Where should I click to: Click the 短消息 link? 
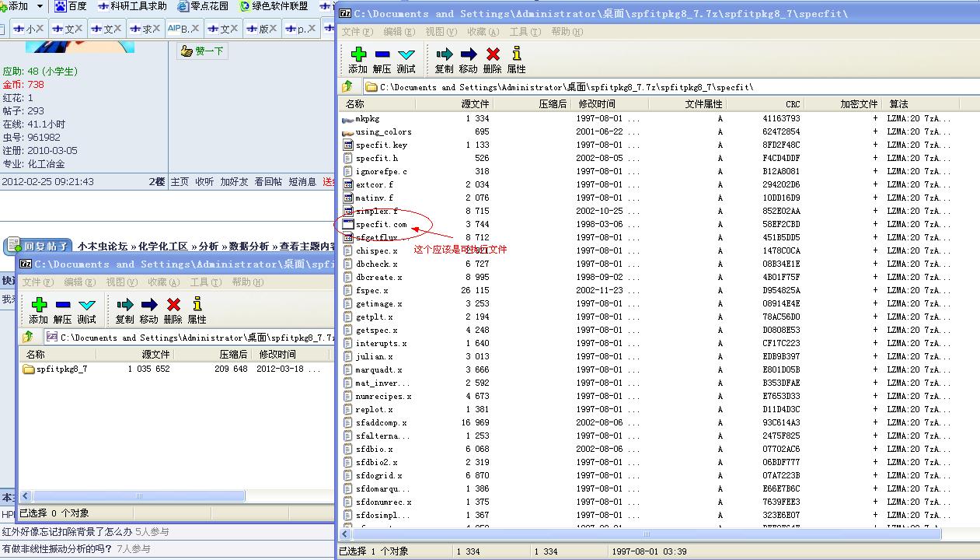(x=302, y=181)
